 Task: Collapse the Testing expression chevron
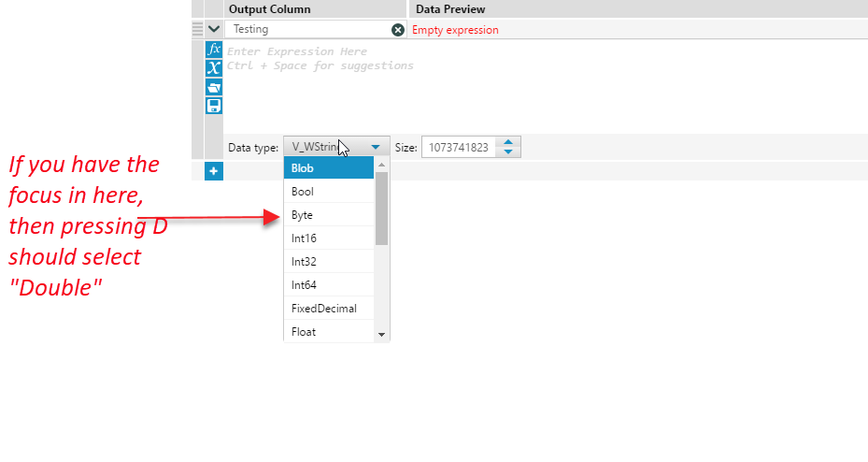tap(214, 29)
